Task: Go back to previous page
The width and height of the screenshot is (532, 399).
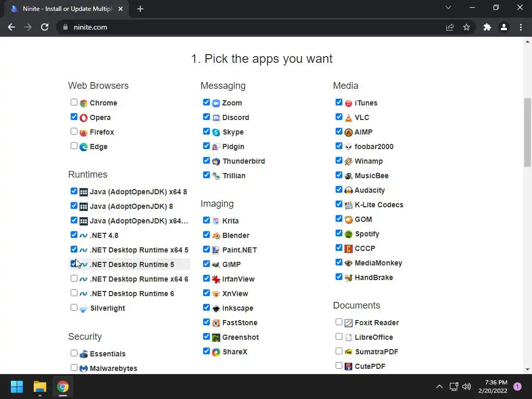Action: click(11, 27)
